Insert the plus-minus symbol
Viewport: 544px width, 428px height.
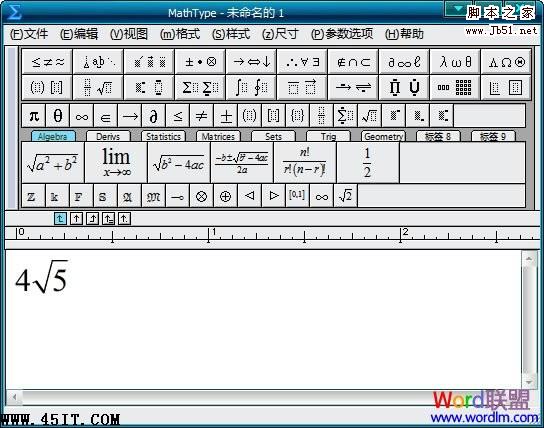tap(226, 116)
